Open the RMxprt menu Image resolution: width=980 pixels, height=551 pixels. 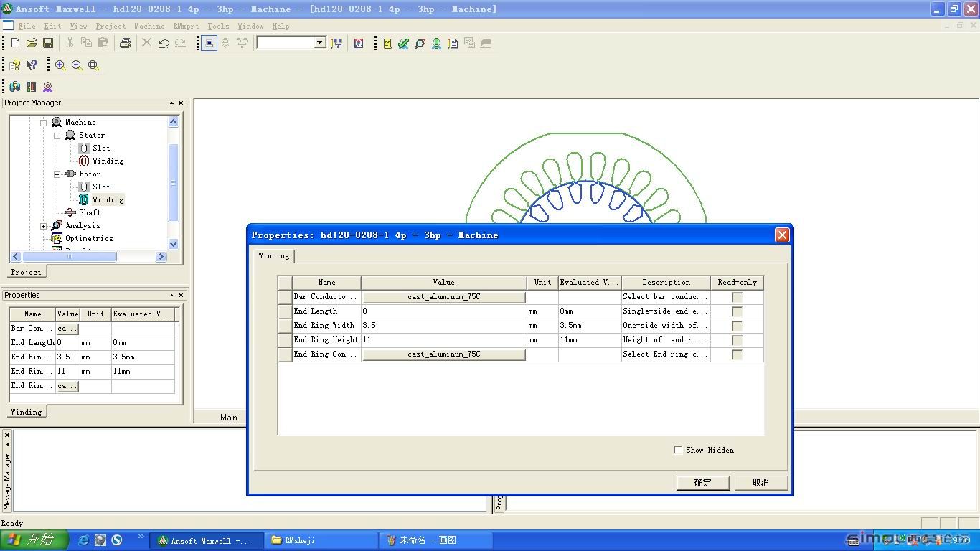click(186, 26)
